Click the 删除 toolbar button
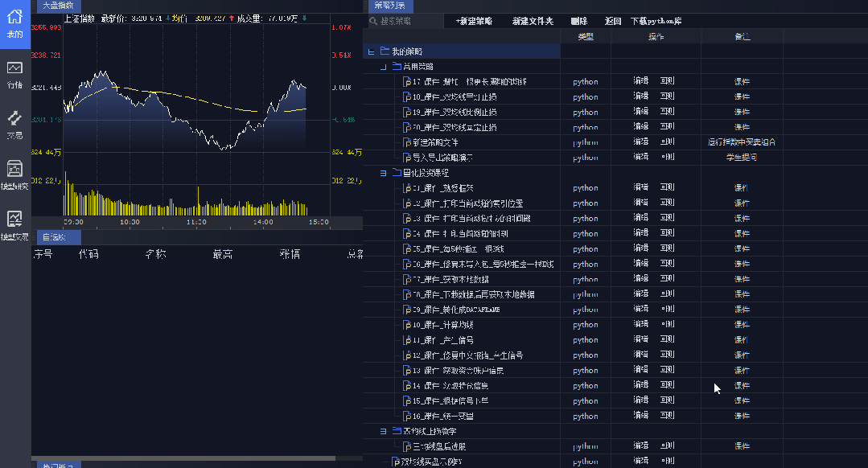Viewport: 868px width, 468px height. coord(579,21)
